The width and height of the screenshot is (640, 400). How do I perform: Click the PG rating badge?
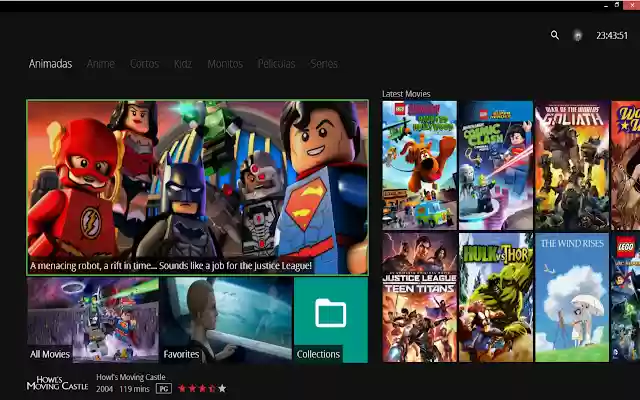point(164,389)
